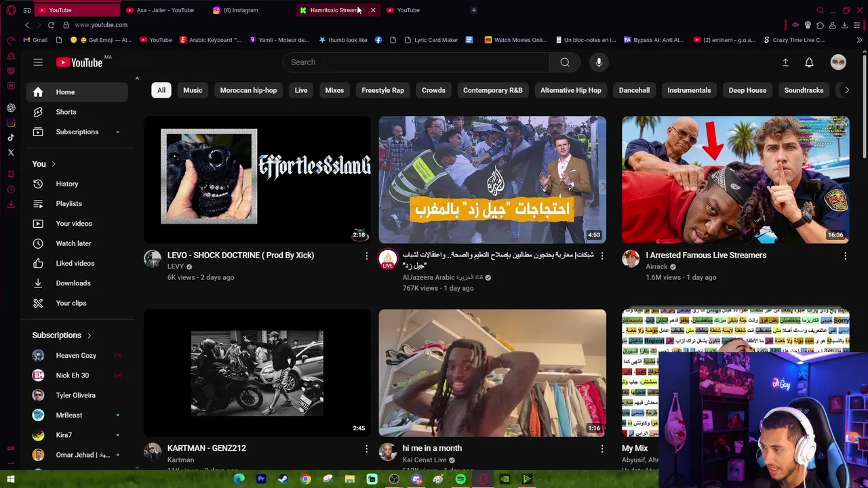Viewport: 868px width, 488px height.
Task: Switch to Hamritoxic Stream tab
Action: tap(334, 10)
